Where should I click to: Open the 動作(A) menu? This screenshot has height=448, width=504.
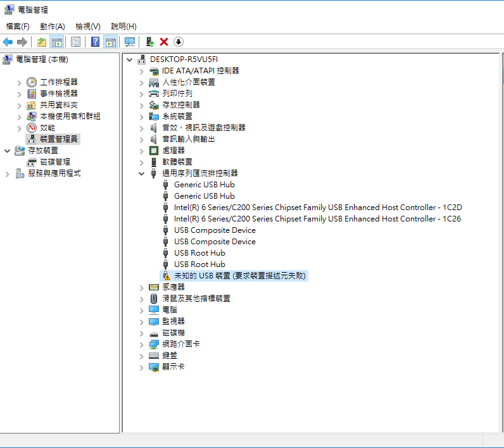(x=53, y=27)
